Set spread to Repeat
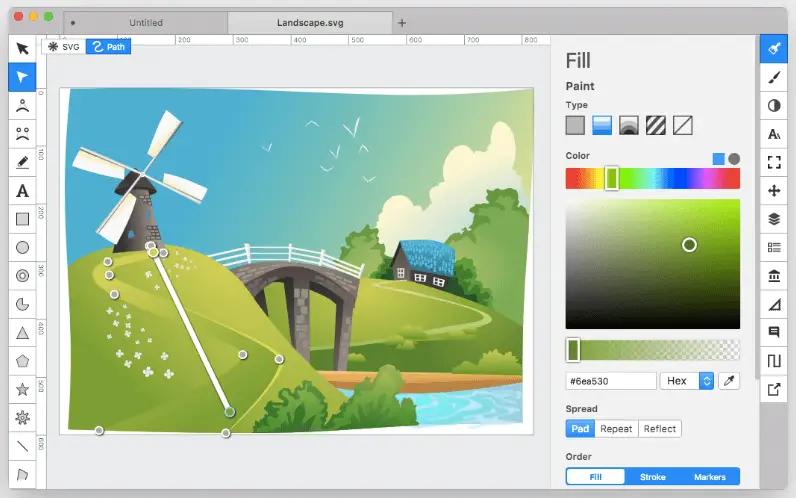The width and height of the screenshot is (796, 498). click(x=616, y=429)
